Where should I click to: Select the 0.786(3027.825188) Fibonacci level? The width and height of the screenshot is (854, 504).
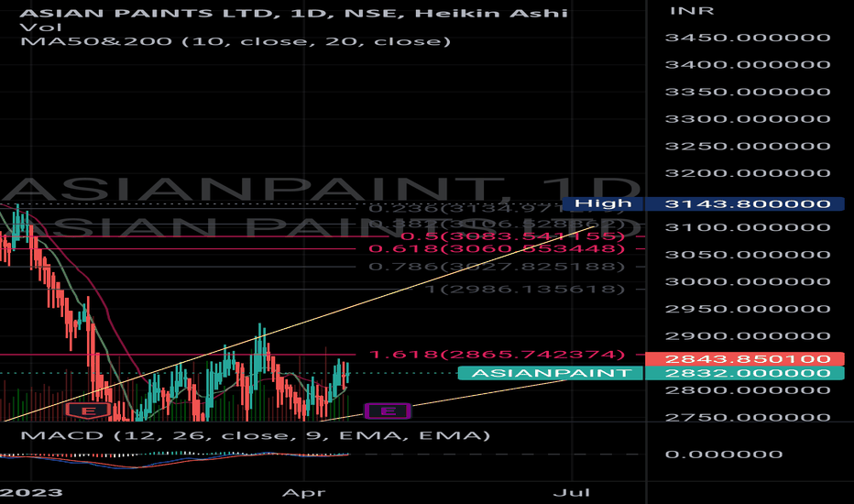click(x=497, y=267)
